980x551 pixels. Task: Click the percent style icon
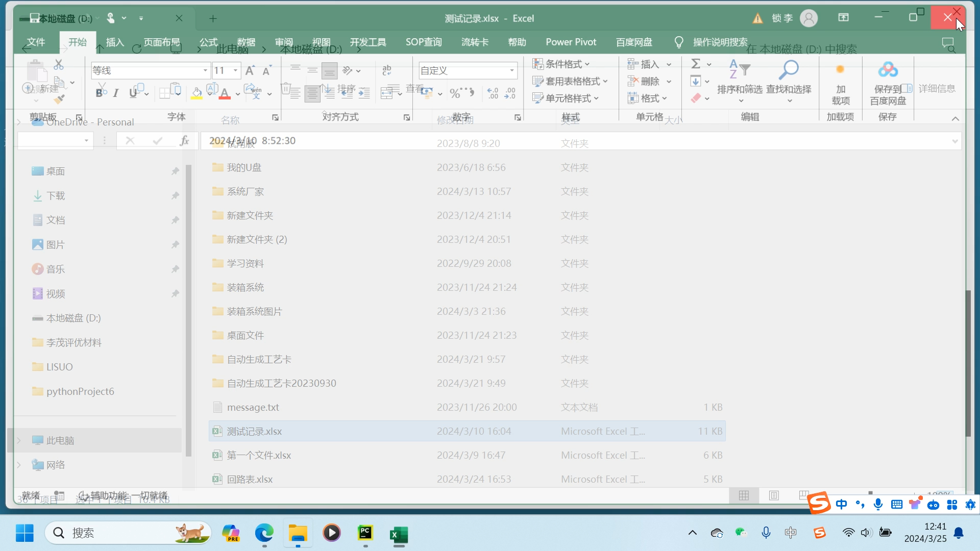(455, 93)
